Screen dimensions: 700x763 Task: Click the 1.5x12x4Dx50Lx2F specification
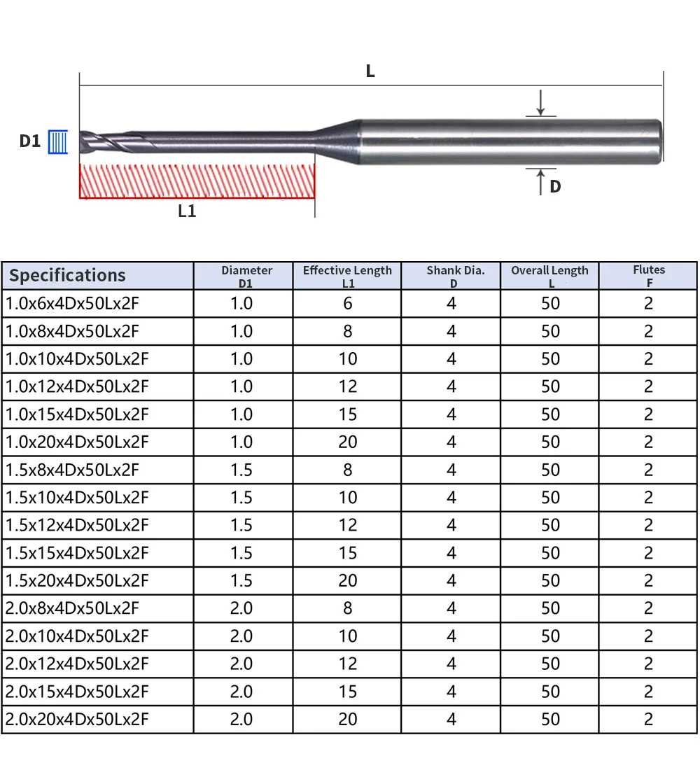77,526
